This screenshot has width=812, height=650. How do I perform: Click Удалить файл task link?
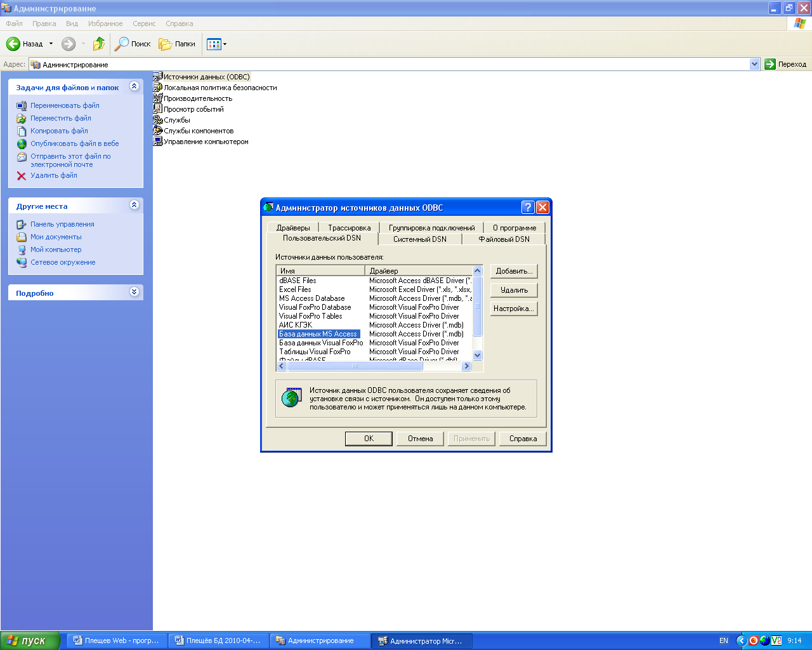click(54, 175)
